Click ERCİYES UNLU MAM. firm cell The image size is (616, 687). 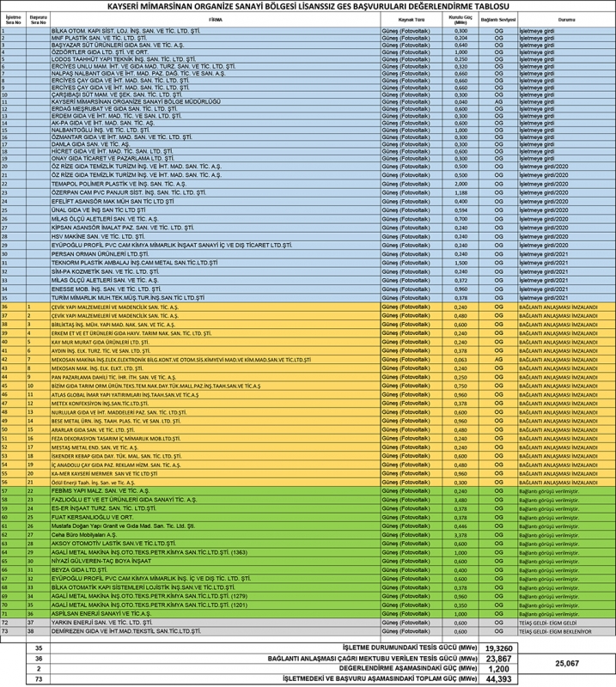pos(216,67)
